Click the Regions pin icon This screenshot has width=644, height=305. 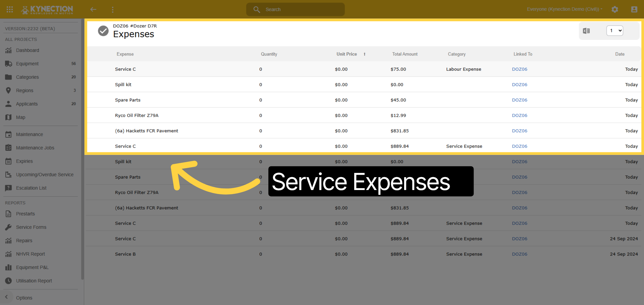[9, 91]
